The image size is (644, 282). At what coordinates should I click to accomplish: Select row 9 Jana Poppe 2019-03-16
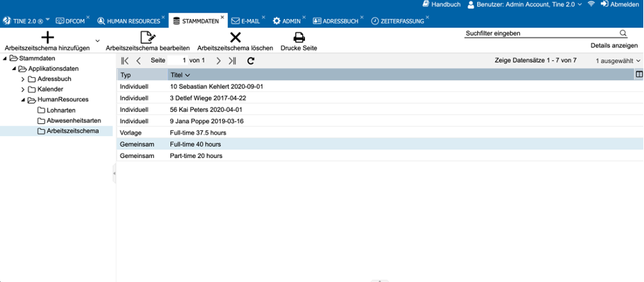coord(379,121)
